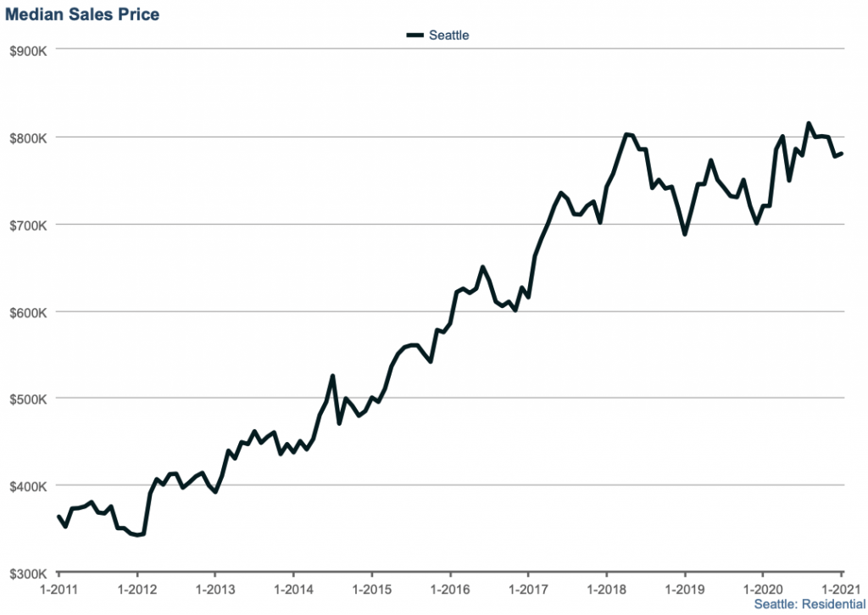Click the 1-2020 x-axis date marker
Screen dimensions: 868x615
[763, 587]
